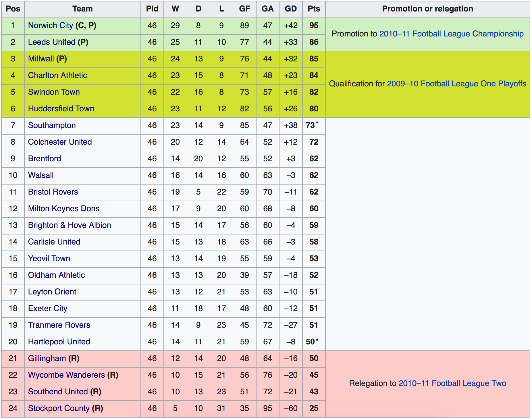The image size is (532, 419).
Task: Click Southampton's 73 points cell with asterisk
Action: (x=312, y=125)
